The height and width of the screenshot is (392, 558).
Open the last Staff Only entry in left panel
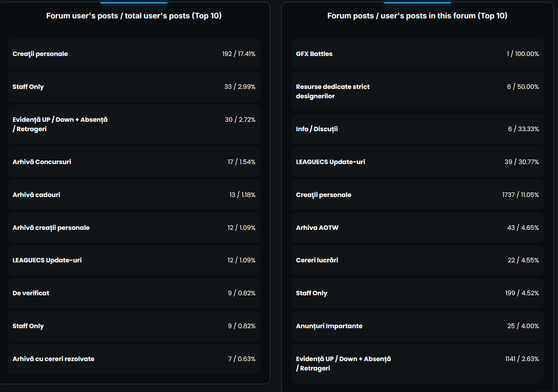click(28, 326)
